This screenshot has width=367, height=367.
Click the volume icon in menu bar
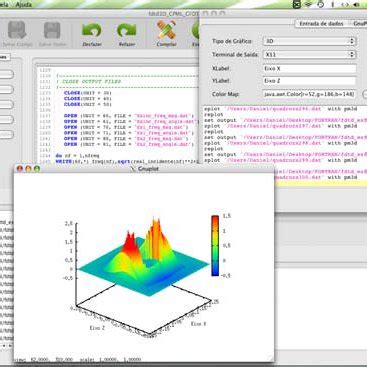pos(356,4)
